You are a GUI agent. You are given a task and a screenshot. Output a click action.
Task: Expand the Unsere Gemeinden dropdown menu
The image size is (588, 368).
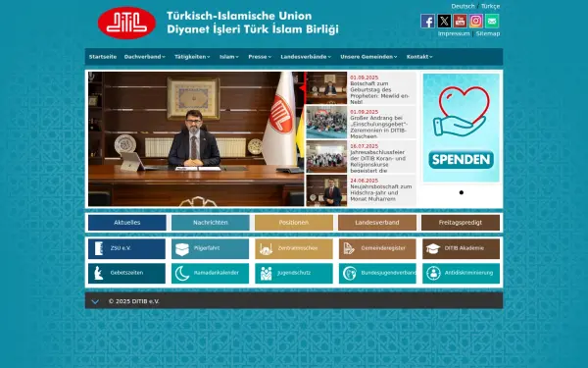coord(368,57)
